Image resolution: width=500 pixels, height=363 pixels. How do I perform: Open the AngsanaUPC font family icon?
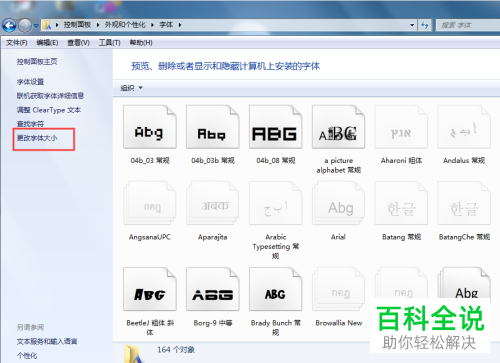pyautogui.click(x=150, y=203)
